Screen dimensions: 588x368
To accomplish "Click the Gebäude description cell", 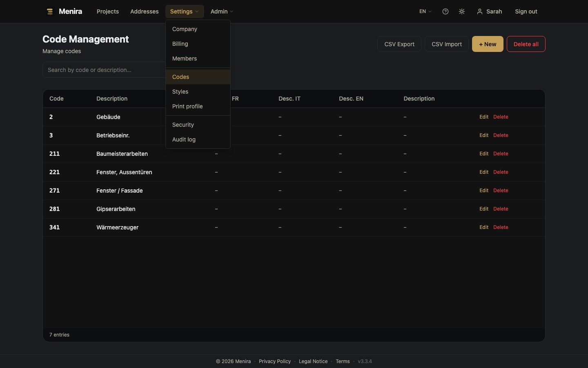I will (108, 117).
